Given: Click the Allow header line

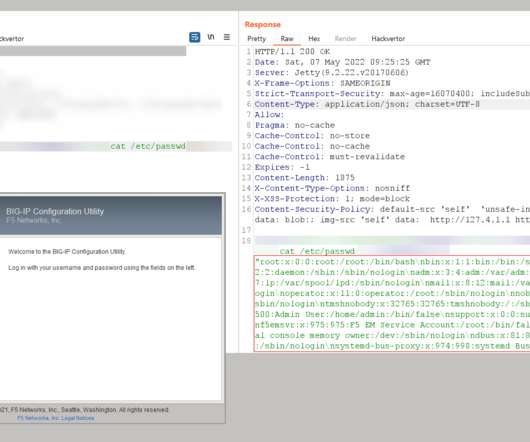Looking at the screenshot, I should tap(269, 115).
